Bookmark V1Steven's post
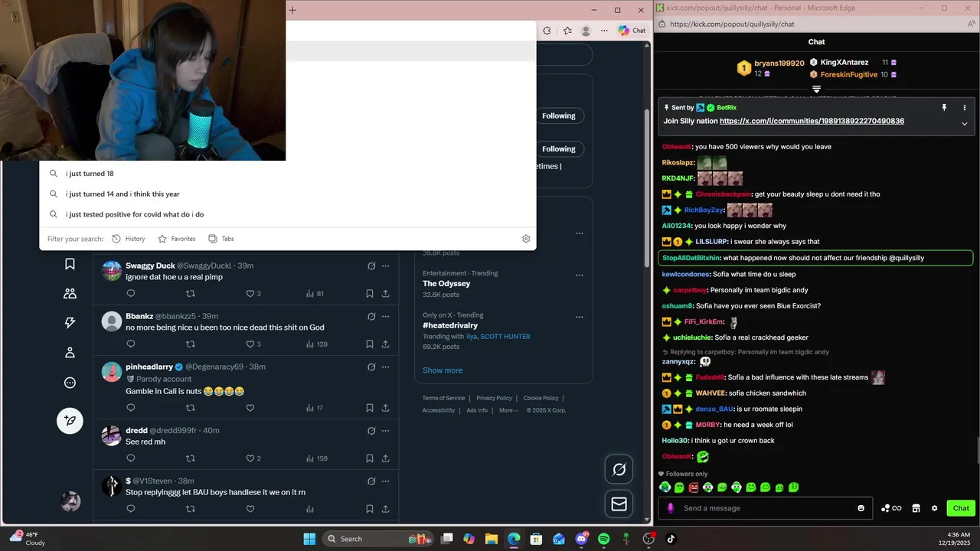This screenshot has height=551, width=980. click(370, 509)
